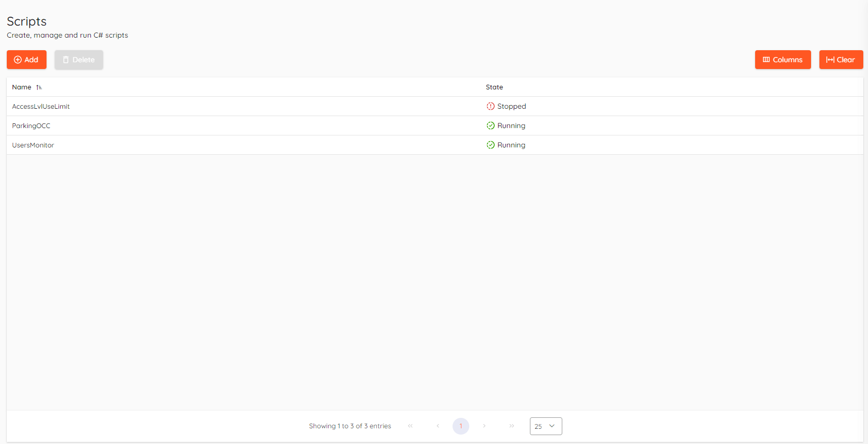Screen dimensions: 868x444
Task: Select page 1 in pagination
Action: [x=461, y=426]
